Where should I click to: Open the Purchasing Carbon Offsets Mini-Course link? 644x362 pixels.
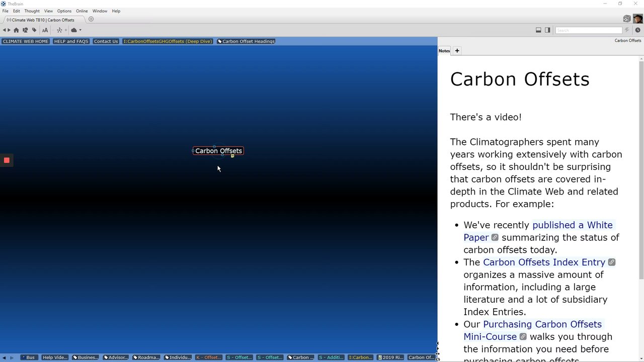(x=532, y=330)
